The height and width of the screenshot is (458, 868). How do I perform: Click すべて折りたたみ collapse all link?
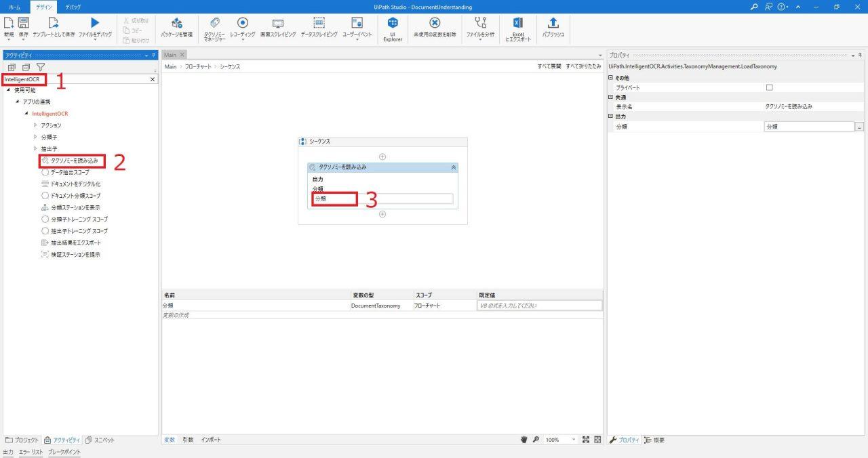[x=583, y=66]
